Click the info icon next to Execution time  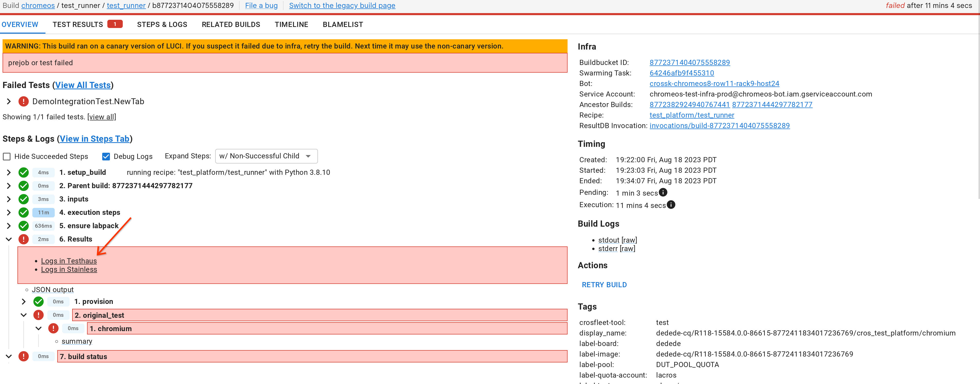[671, 205]
